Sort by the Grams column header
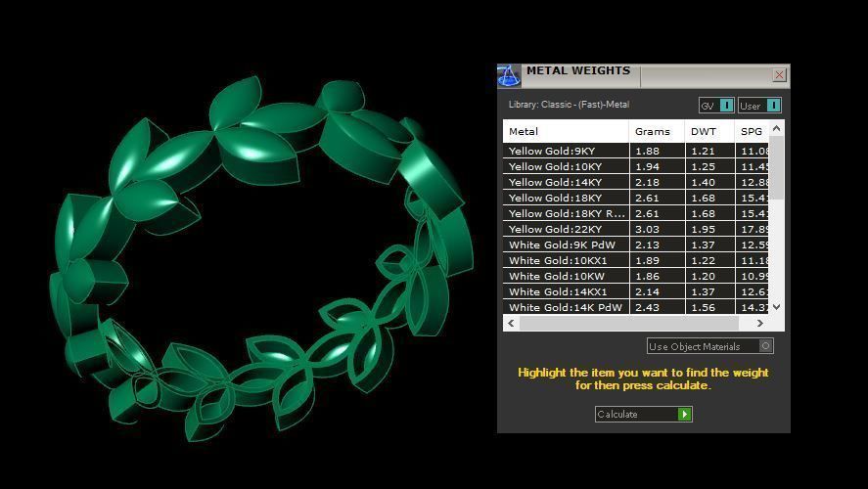 [x=657, y=132]
